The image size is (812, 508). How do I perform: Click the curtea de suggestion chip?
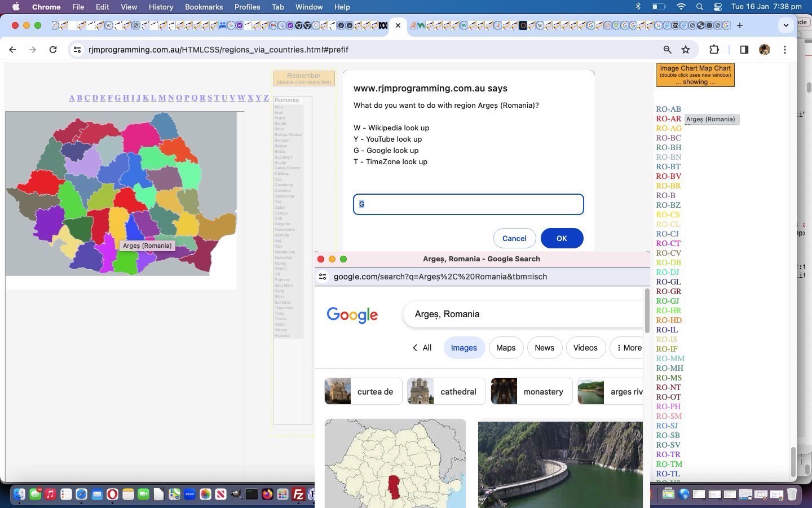click(363, 392)
